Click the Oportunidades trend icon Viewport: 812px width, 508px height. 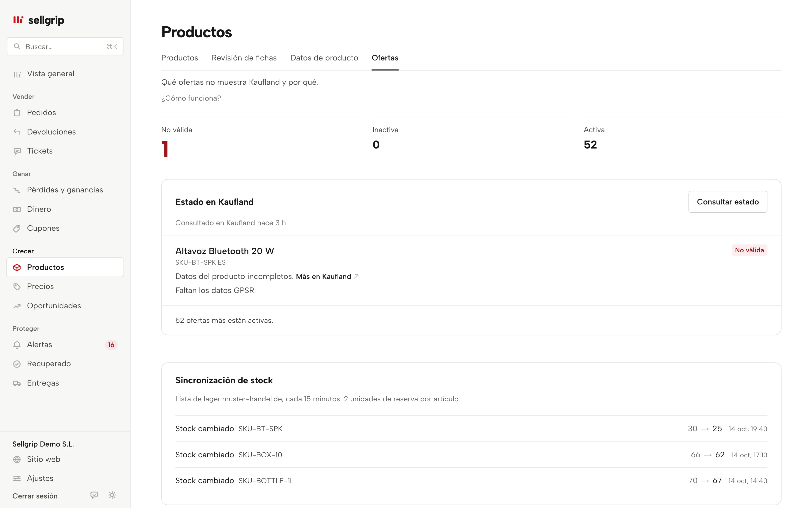coord(17,306)
